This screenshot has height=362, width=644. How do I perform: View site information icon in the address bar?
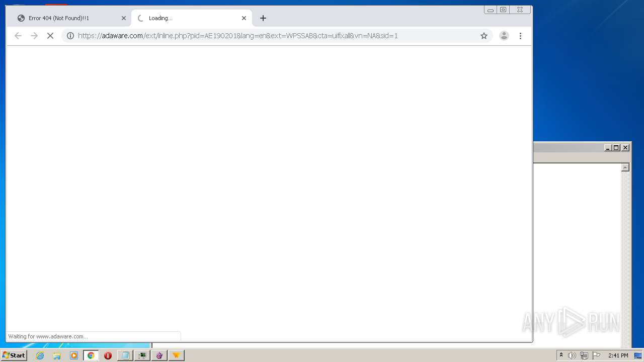(x=70, y=36)
